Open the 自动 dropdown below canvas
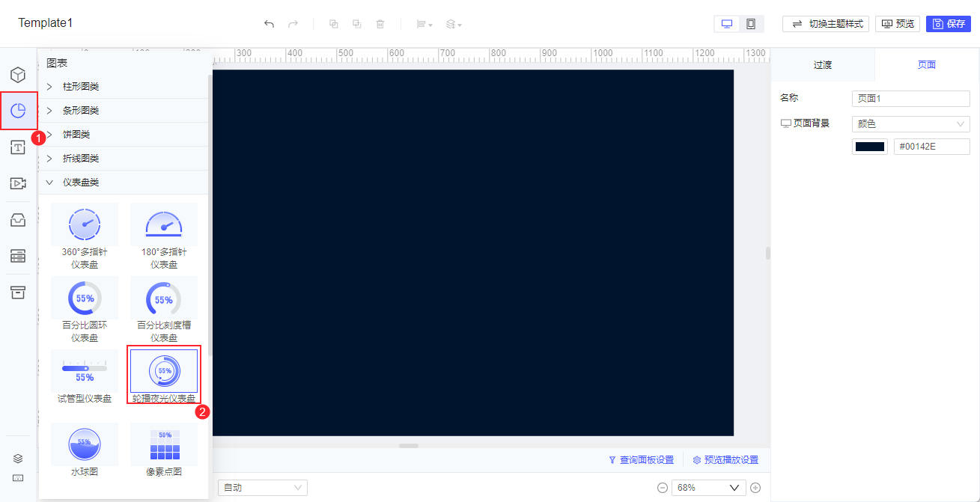Viewport: 980px width, 502px height. coord(263,488)
